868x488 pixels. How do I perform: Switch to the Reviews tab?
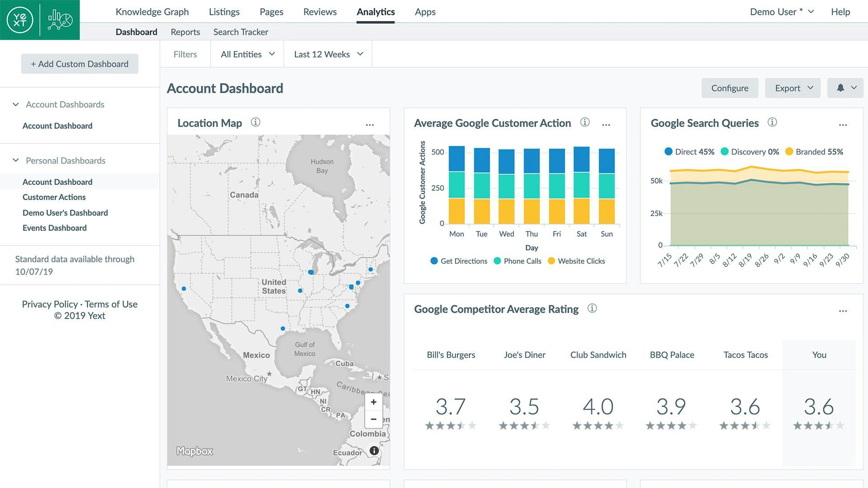(x=320, y=12)
